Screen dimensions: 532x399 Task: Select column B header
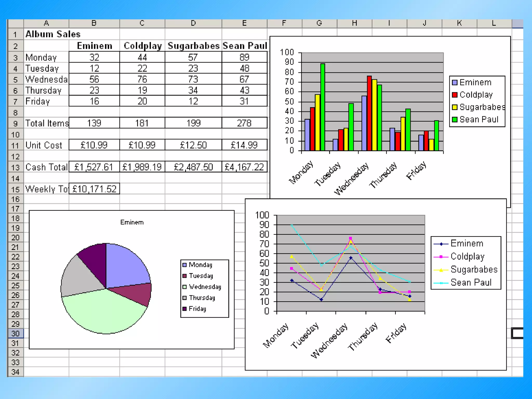point(94,23)
